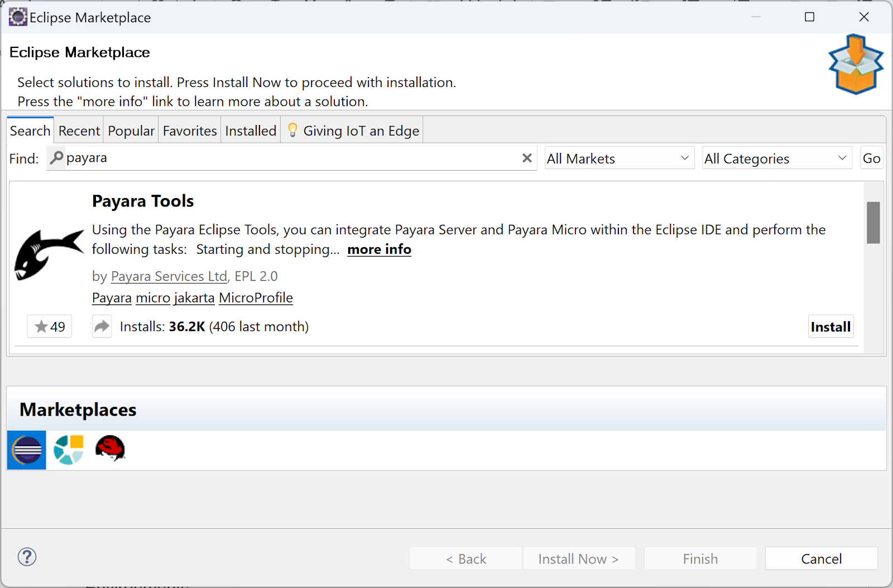The image size is (893, 588).
Task: Focus the Find search field containing payara
Action: (292, 158)
